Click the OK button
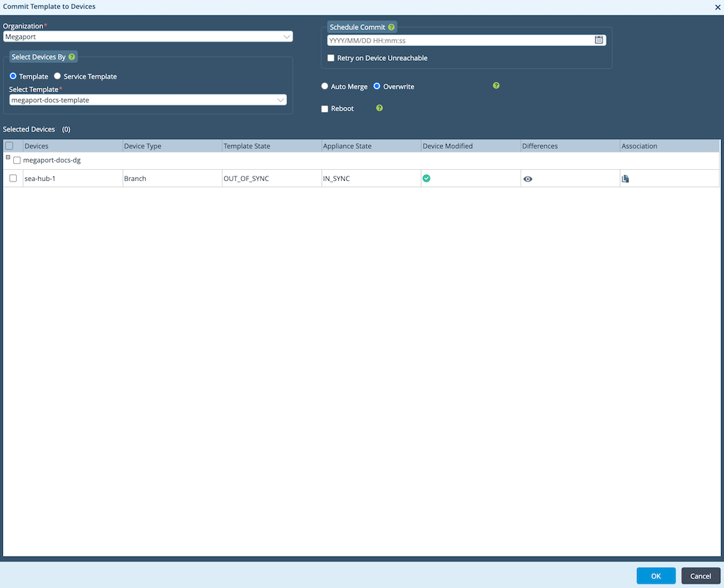Viewport: 724px width, 588px height. (x=655, y=576)
